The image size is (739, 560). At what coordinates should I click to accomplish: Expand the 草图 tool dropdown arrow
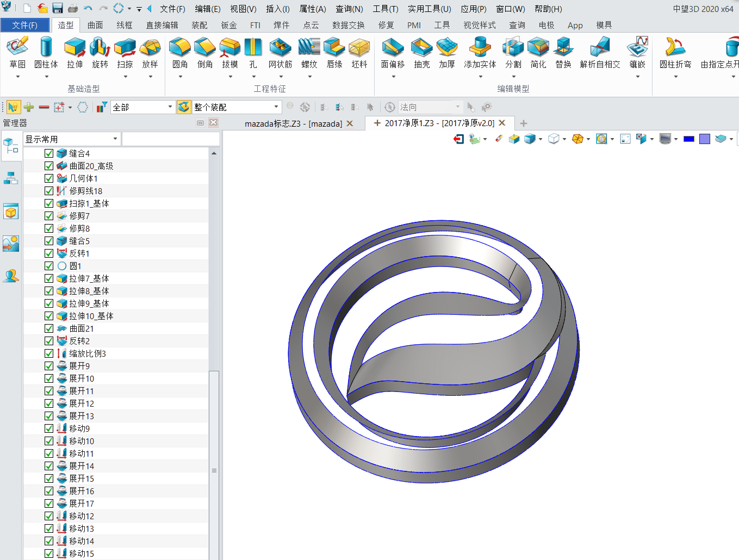click(17, 77)
